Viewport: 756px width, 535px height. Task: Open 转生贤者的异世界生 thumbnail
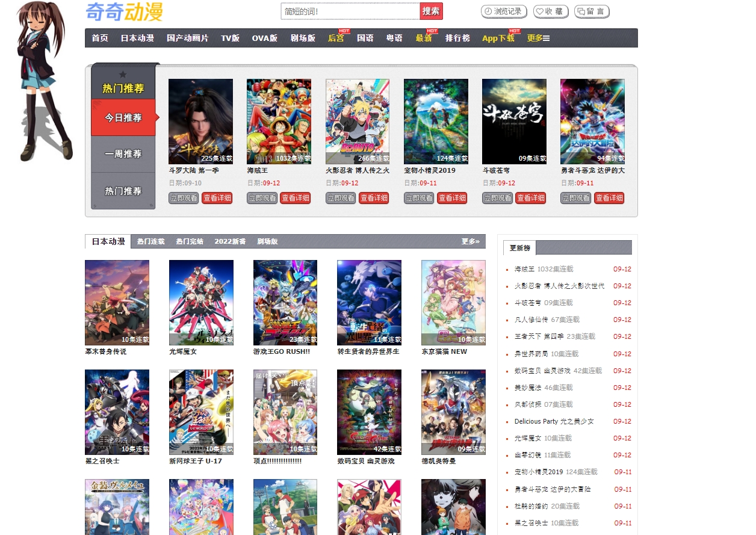coord(369,302)
